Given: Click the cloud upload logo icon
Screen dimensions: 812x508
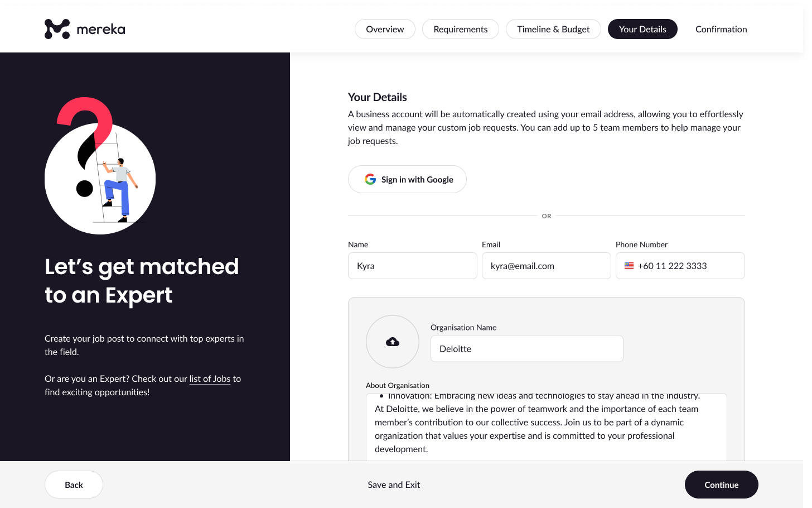Looking at the screenshot, I should coord(393,342).
